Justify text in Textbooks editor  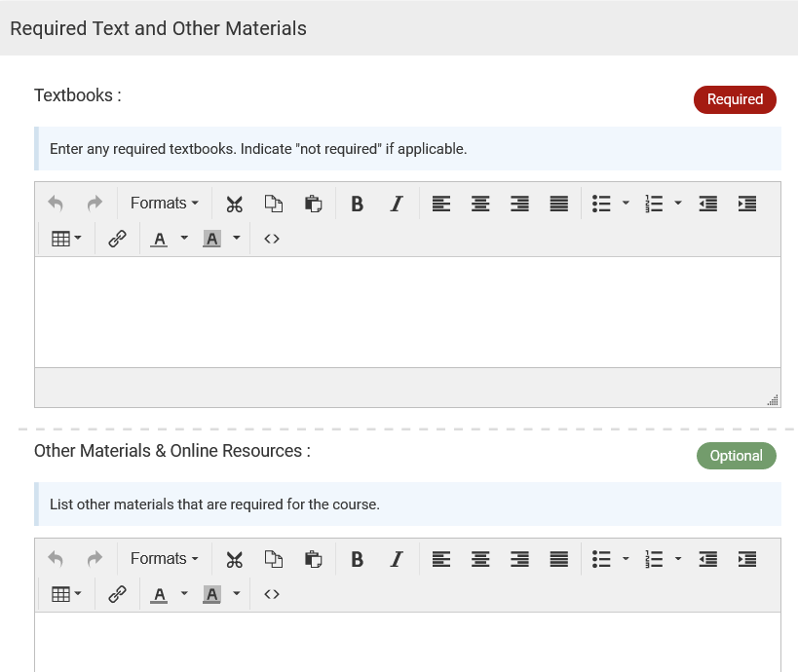(x=559, y=204)
